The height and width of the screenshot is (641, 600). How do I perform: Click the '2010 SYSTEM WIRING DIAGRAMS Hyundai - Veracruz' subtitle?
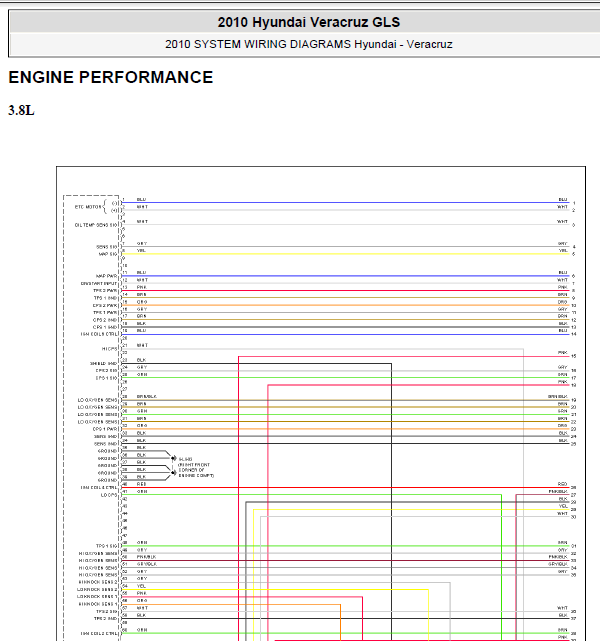[309, 44]
